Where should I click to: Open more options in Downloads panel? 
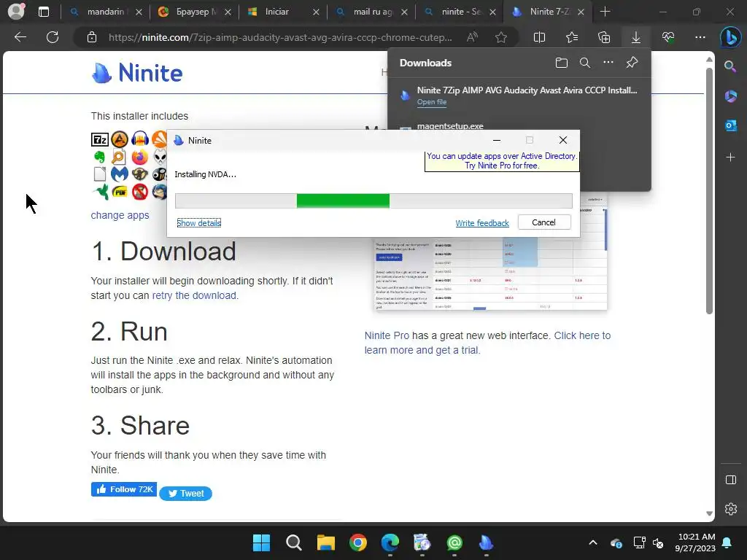pyautogui.click(x=608, y=63)
